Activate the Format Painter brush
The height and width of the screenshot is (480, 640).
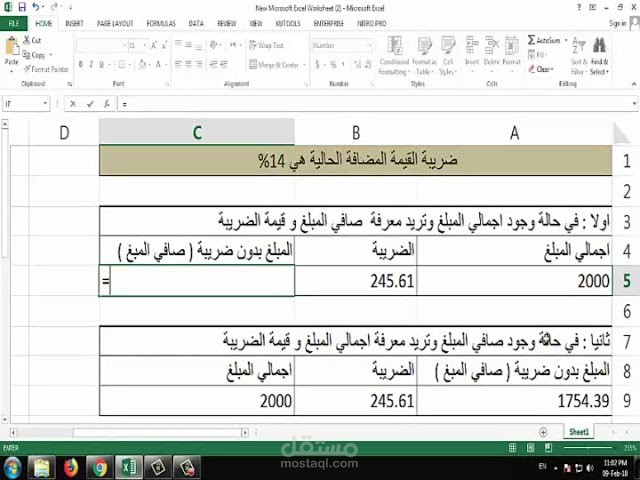[x=27, y=69]
